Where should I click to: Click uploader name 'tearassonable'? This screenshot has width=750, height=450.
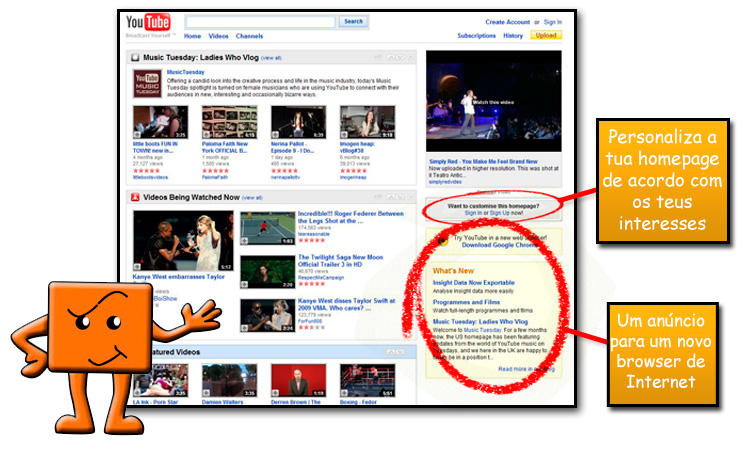click(313, 234)
